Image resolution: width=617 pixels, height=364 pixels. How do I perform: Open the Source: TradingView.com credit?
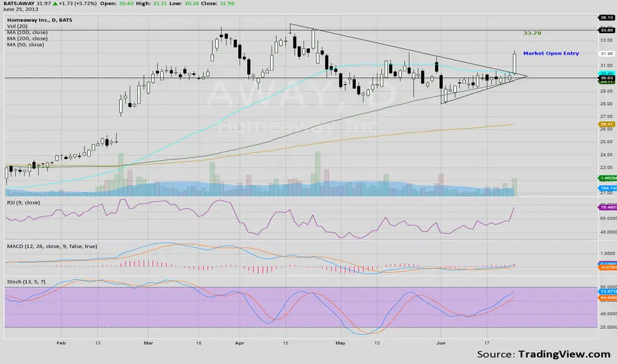click(544, 354)
